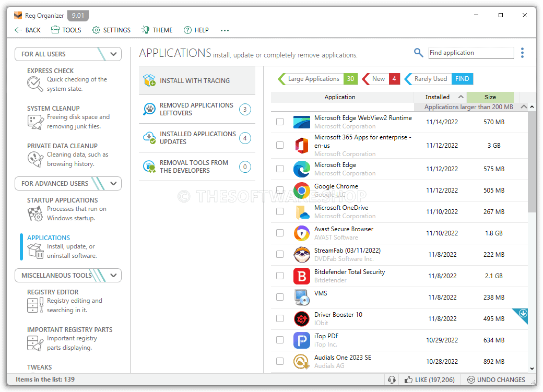Tick the iTop PDF checkbox
The image size is (543, 392).
point(280,340)
